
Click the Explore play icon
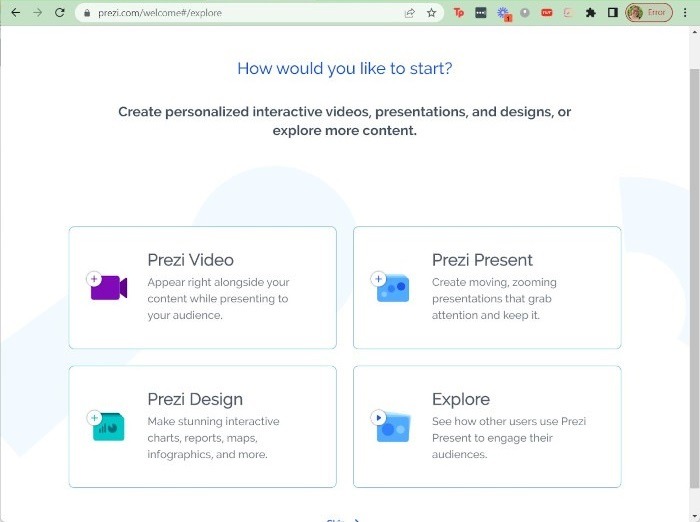pyautogui.click(x=390, y=426)
